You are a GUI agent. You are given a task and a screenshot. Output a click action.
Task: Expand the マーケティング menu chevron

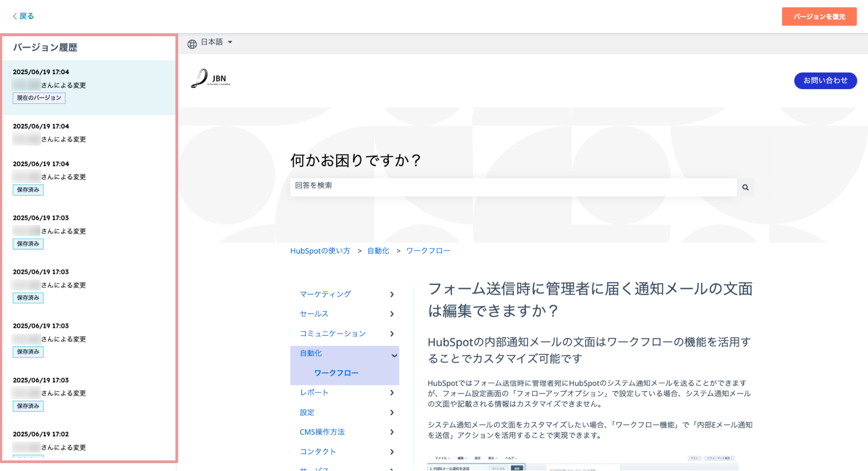pos(392,294)
